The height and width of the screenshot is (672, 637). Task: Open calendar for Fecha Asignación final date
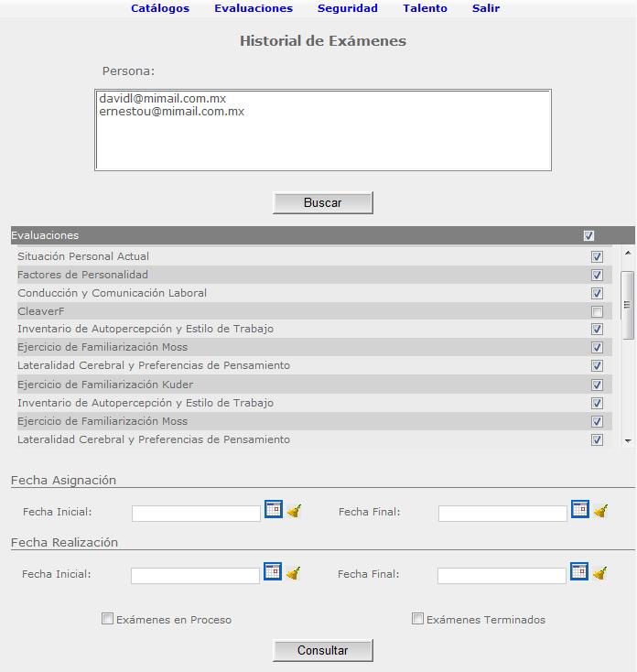(x=580, y=509)
